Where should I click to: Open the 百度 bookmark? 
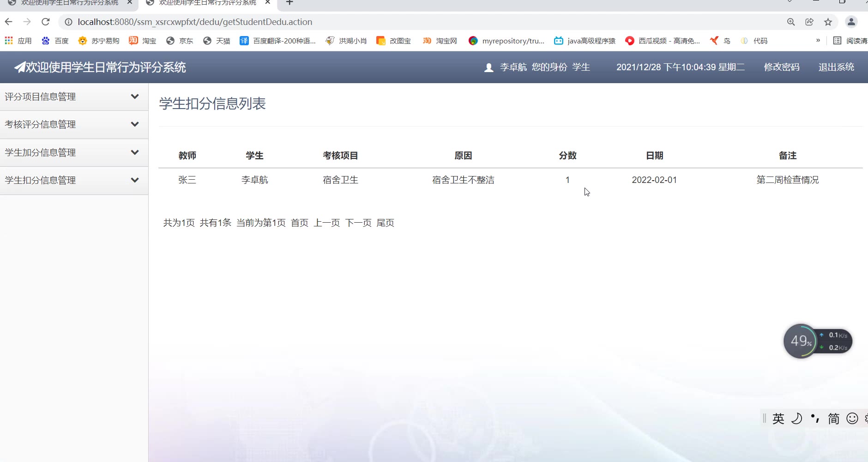55,41
